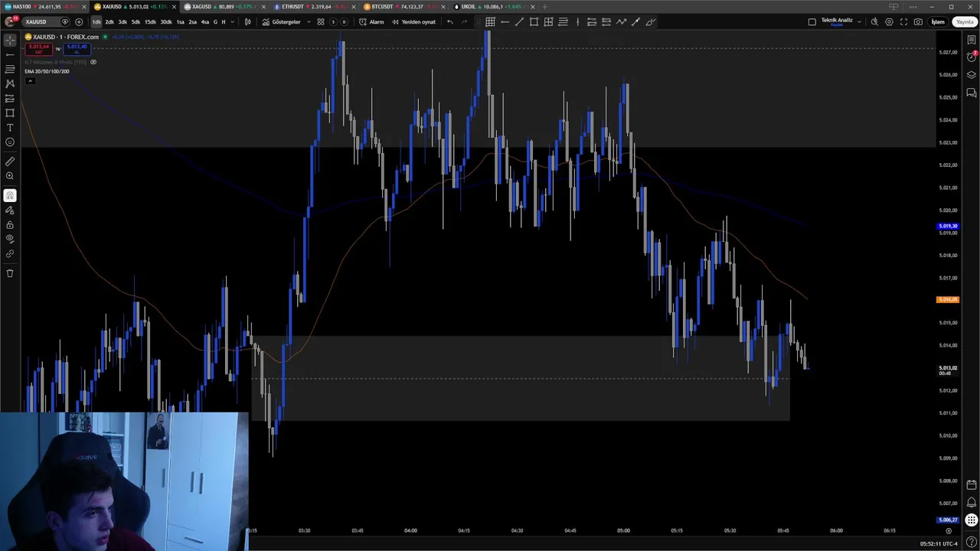The width and height of the screenshot is (980, 551).
Task: Click the AL buy price button
Action: pyautogui.click(x=77, y=49)
